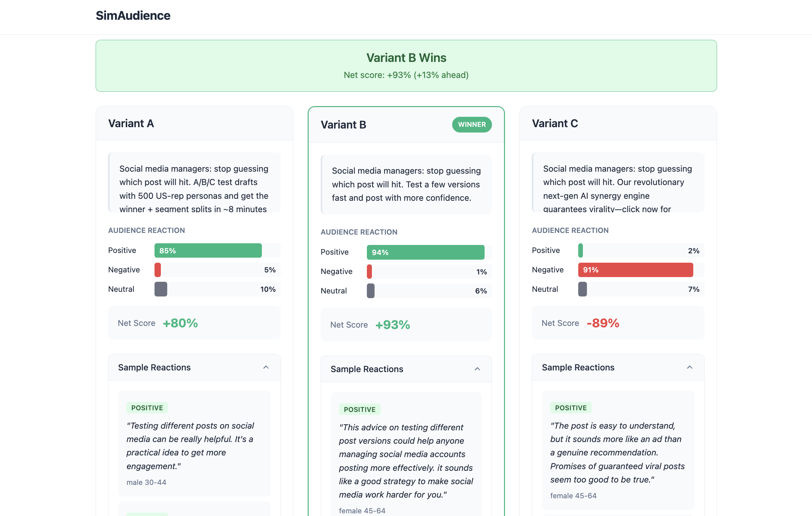Viewport: 812px width, 516px height.
Task: Click the SimAudience logo
Action: point(133,15)
